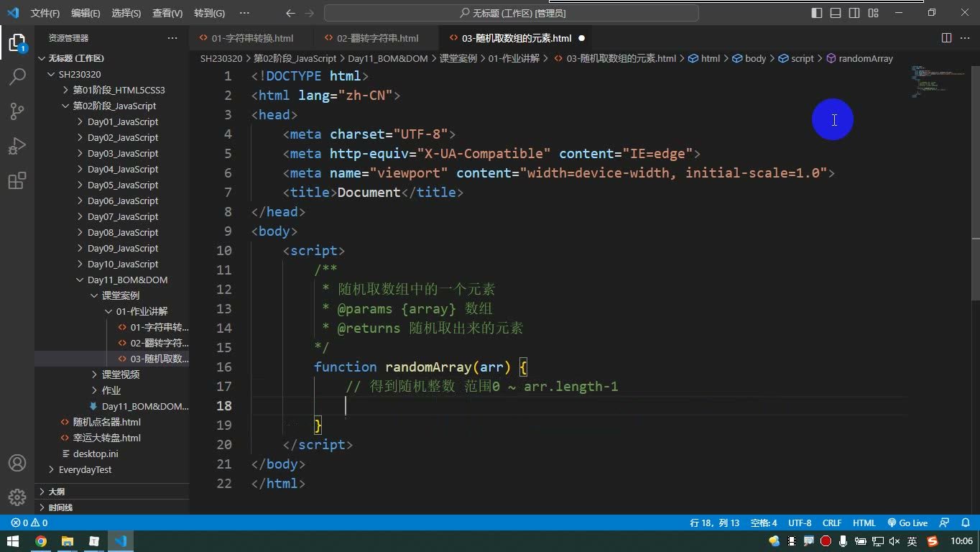Split the editor to the right
This screenshot has width=980, height=552.
click(x=946, y=38)
